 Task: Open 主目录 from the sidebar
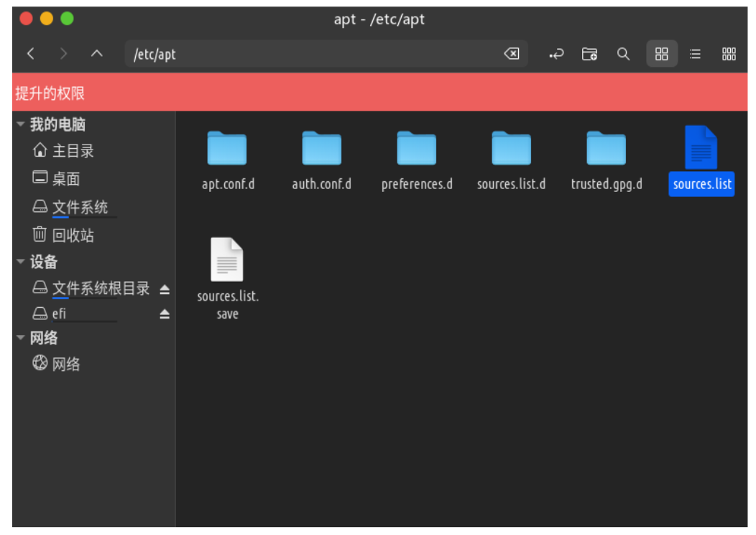click(69, 150)
